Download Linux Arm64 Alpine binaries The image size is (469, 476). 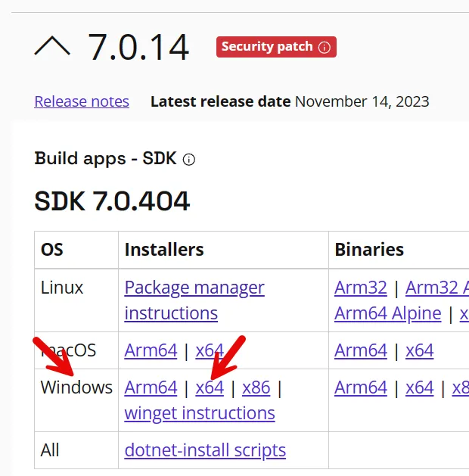(388, 313)
